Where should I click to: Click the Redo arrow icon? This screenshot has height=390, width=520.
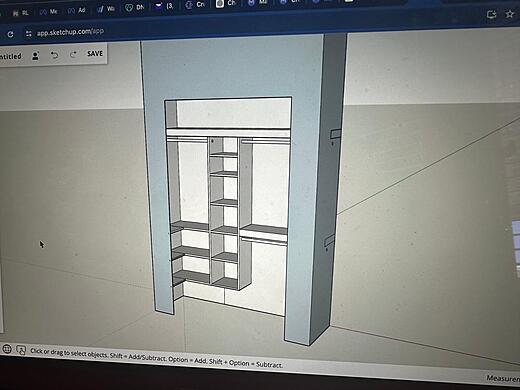coord(73,54)
